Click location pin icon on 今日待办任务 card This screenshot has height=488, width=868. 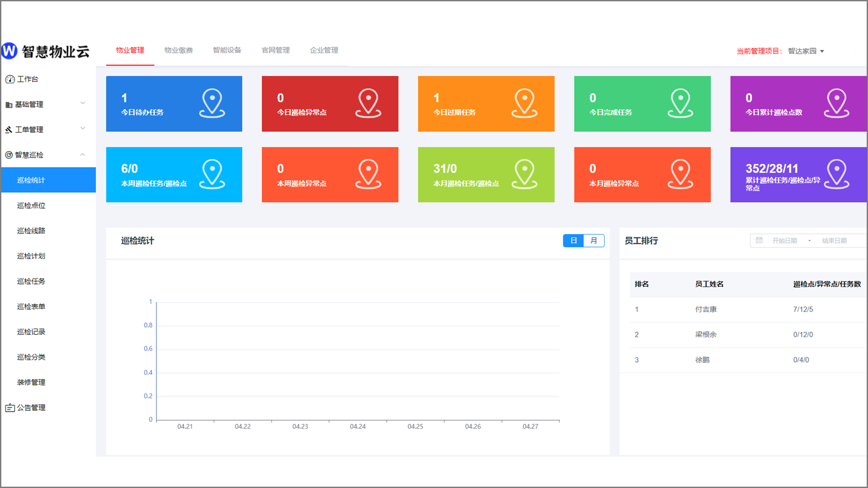point(212,103)
